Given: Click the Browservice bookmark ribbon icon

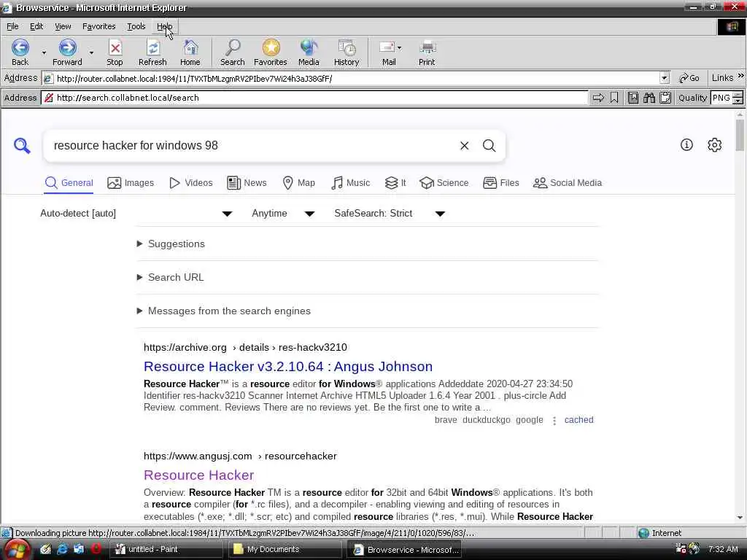Looking at the screenshot, I should point(614,98).
